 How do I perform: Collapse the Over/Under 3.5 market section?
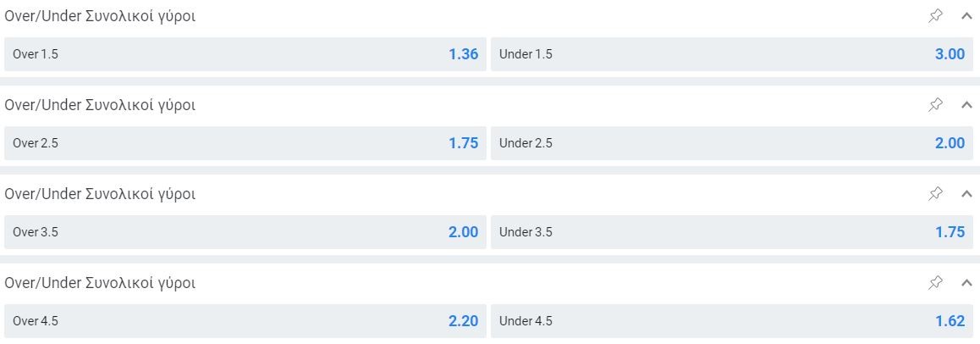click(x=966, y=194)
